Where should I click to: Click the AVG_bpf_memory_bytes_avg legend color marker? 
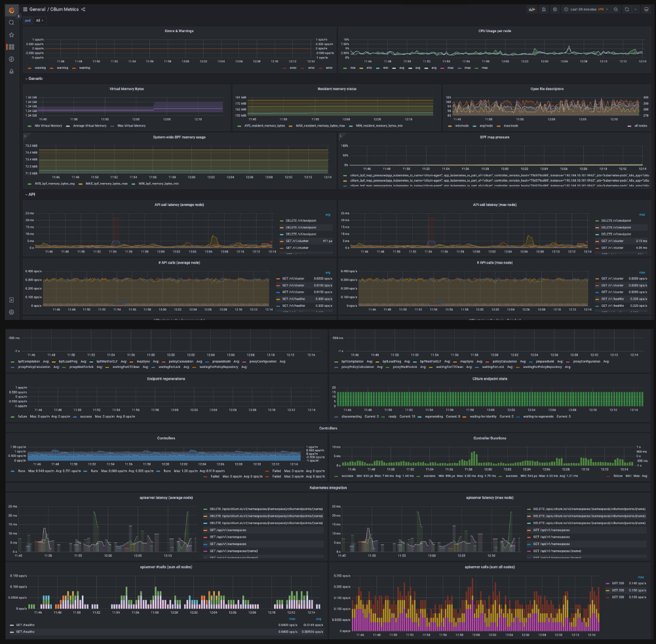click(29, 184)
